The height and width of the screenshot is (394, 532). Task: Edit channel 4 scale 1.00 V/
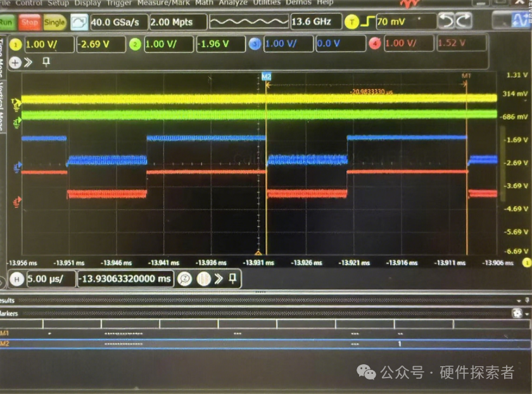click(409, 44)
